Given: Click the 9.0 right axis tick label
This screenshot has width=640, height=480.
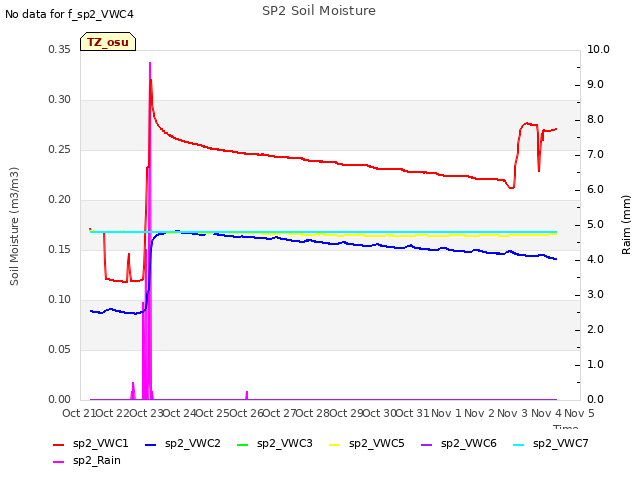Looking at the screenshot, I should [x=596, y=84].
